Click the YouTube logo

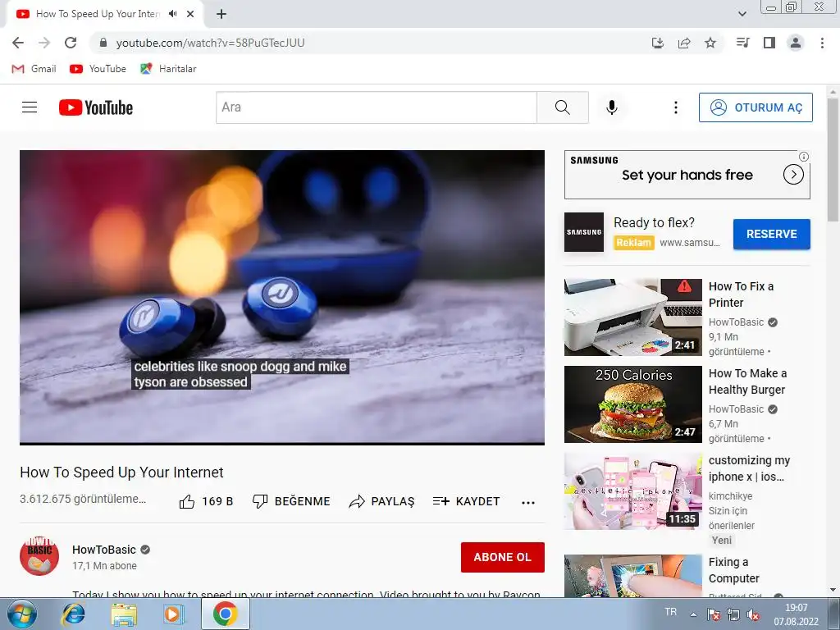pyautogui.click(x=96, y=107)
